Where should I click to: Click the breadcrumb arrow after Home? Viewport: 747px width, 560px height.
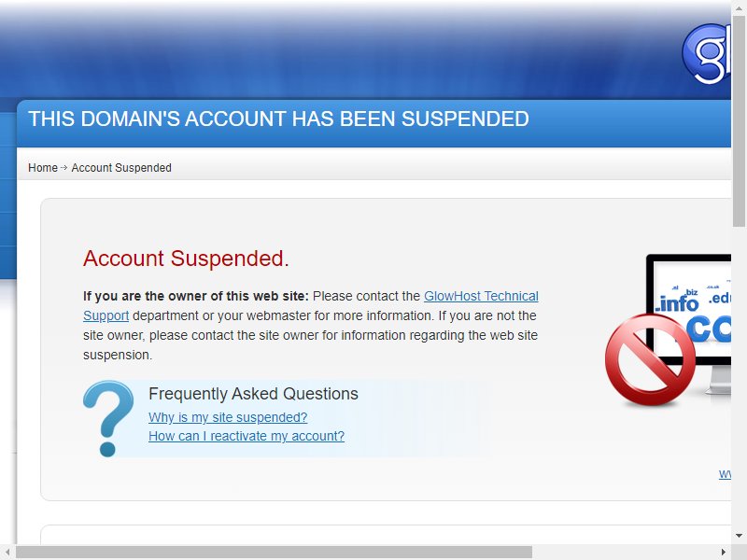click(63, 168)
